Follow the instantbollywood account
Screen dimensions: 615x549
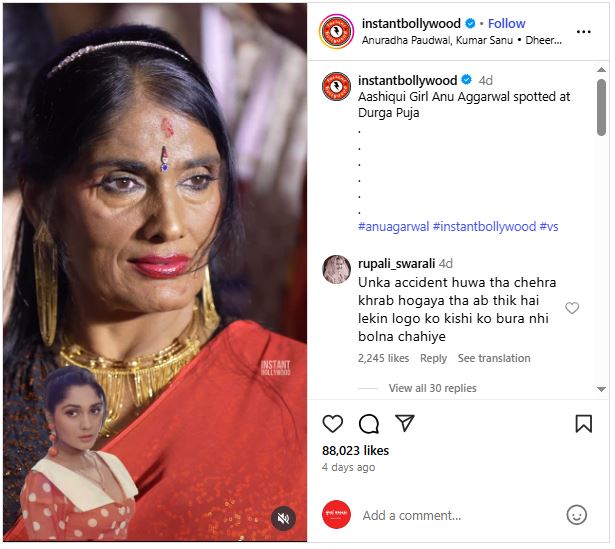click(x=506, y=24)
